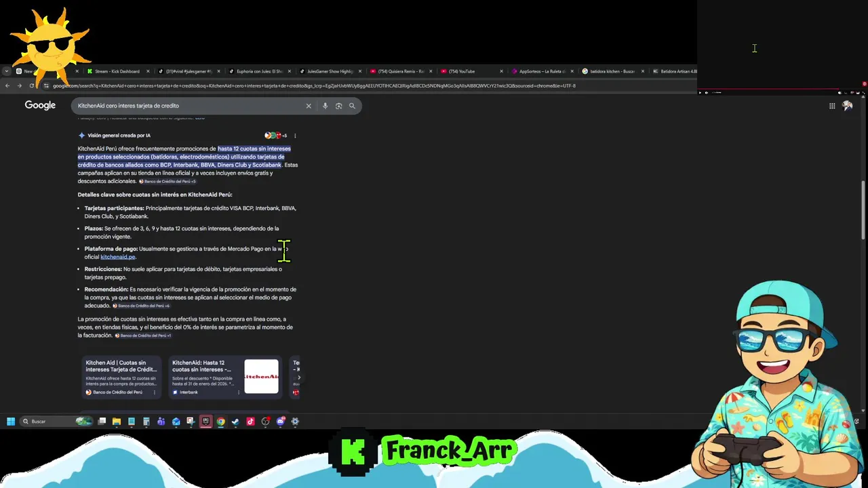Close the 'Stream - Kick Dashboard' tab
Image resolution: width=868 pixels, height=488 pixels.
pyautogui.click(x=149, y=71)
